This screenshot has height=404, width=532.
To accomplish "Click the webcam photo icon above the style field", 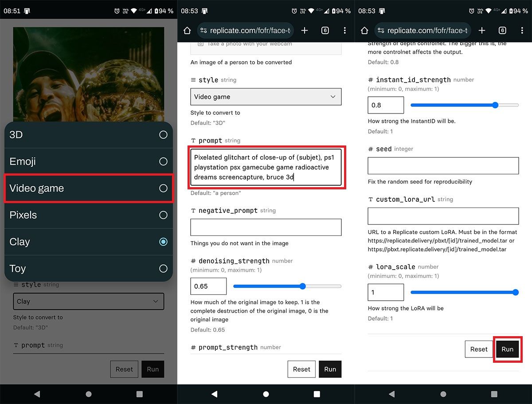I will (201, 43).
